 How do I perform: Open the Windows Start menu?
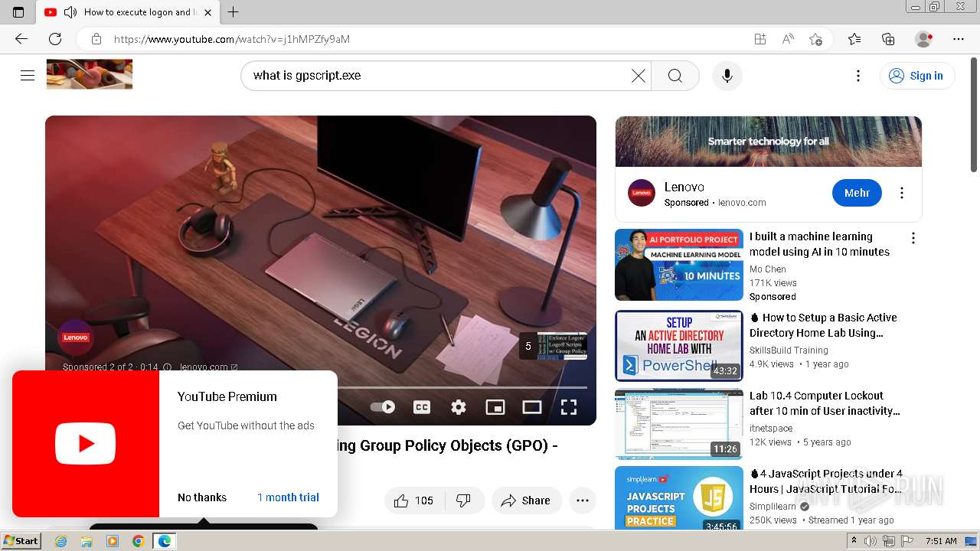point(21,541)
